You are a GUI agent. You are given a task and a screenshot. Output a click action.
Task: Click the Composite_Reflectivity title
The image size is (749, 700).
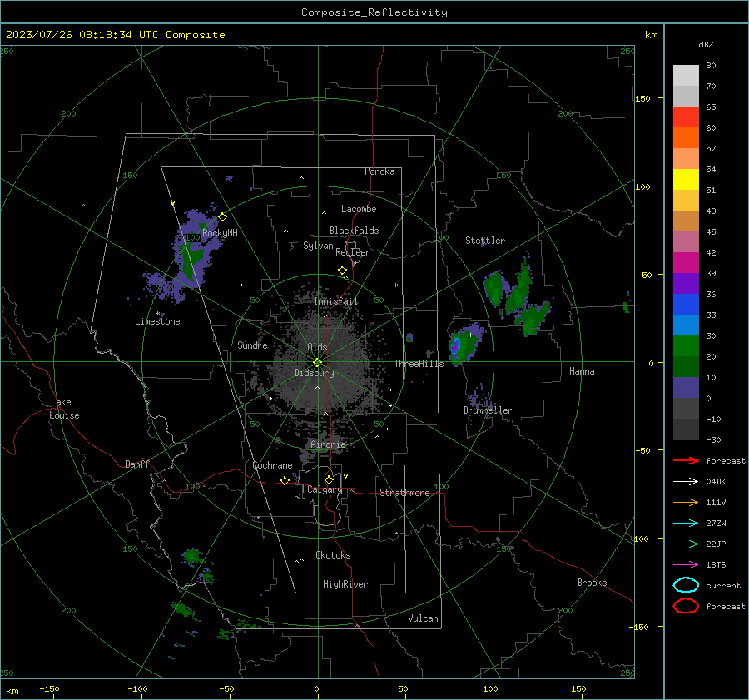[x=374, y=12]
